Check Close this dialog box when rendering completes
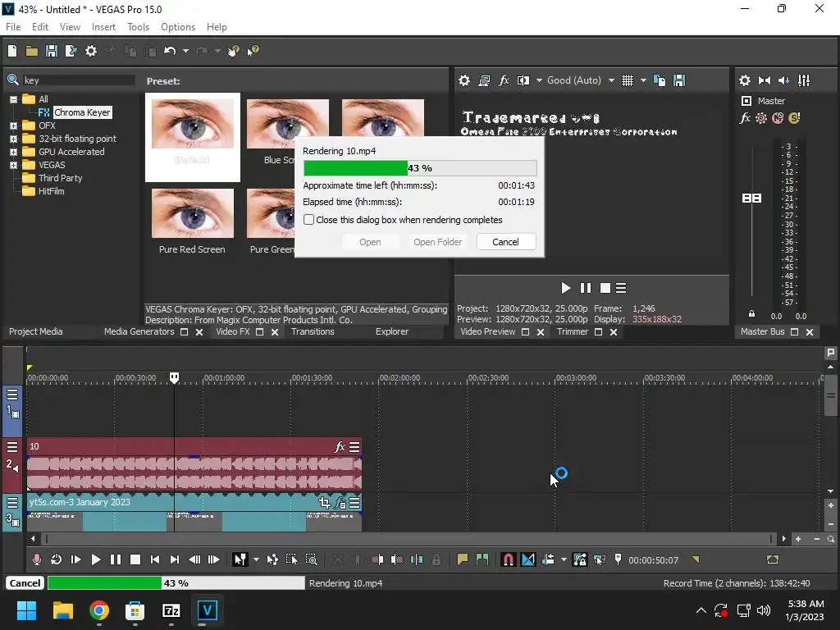 coord(308,220)
